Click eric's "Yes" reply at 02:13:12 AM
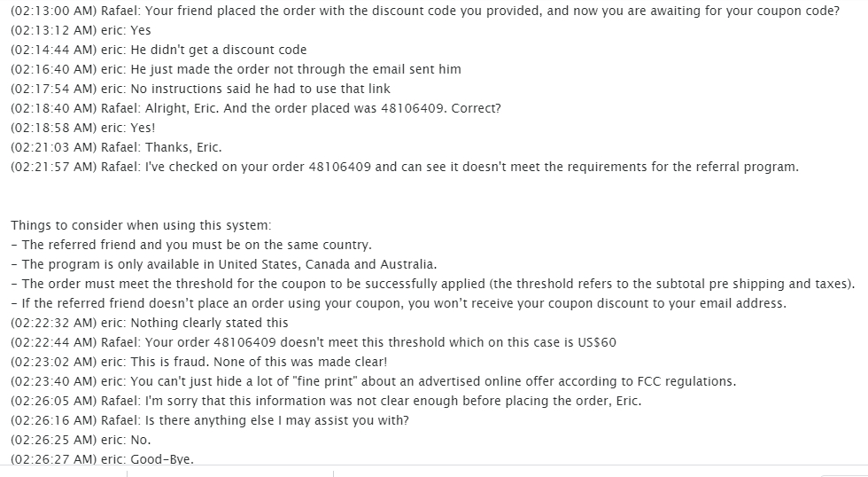The height and width of the screenshot is (477, 868). [x=81, y=30]
